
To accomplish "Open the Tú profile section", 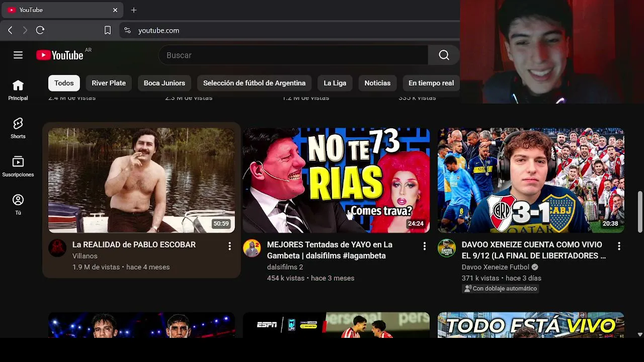I will [18, 205].
